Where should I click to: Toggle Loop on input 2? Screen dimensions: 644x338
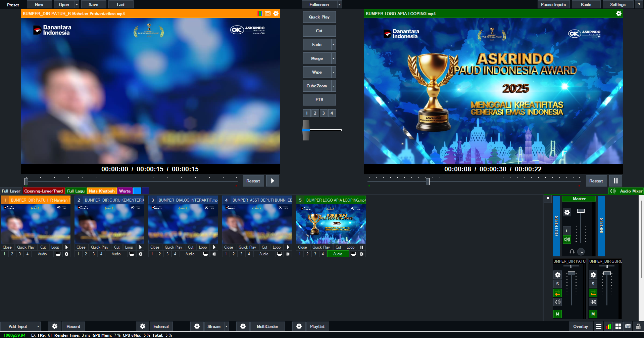click(129, 247)
